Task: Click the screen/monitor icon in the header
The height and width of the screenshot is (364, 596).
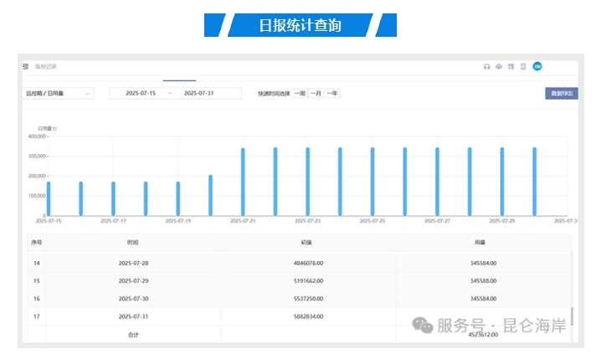Action: pyautogui.click(x=511, y=66)
